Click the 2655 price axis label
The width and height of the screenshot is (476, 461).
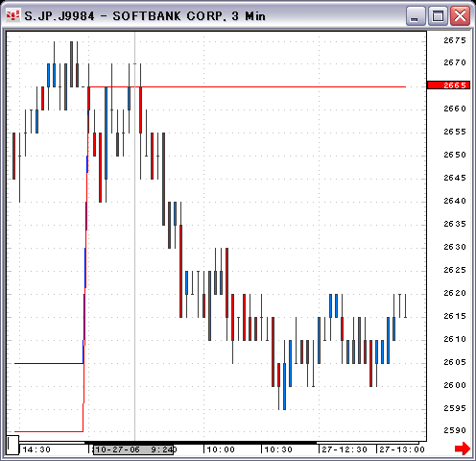pos(455,132)
